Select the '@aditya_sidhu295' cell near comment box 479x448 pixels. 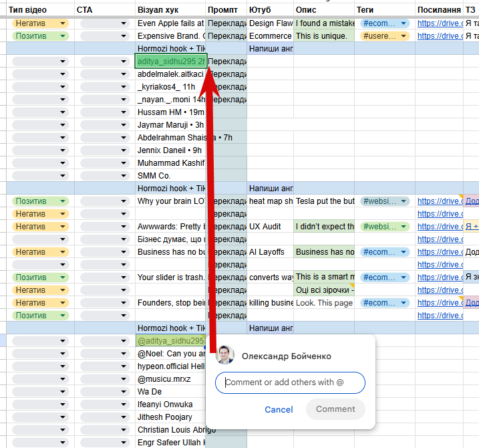[170, 340]
